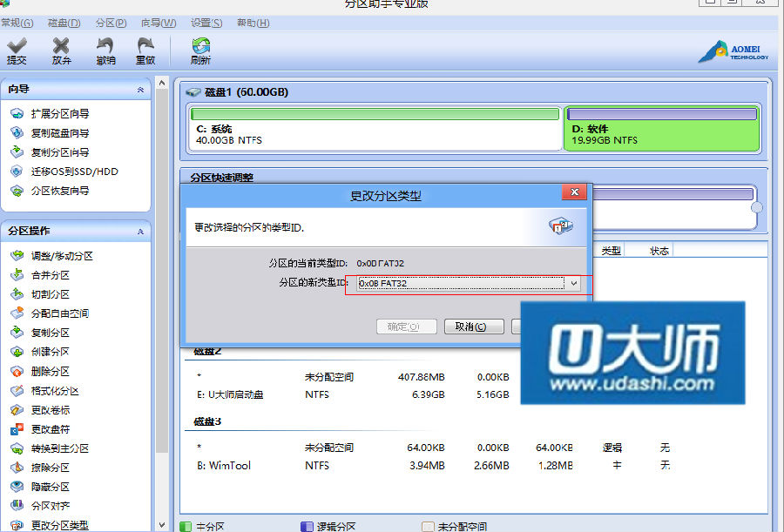Click the 刷新 (Refresh) toolbar icon
This screenshot has height=532, width=784.
click(x=200, y=51)
